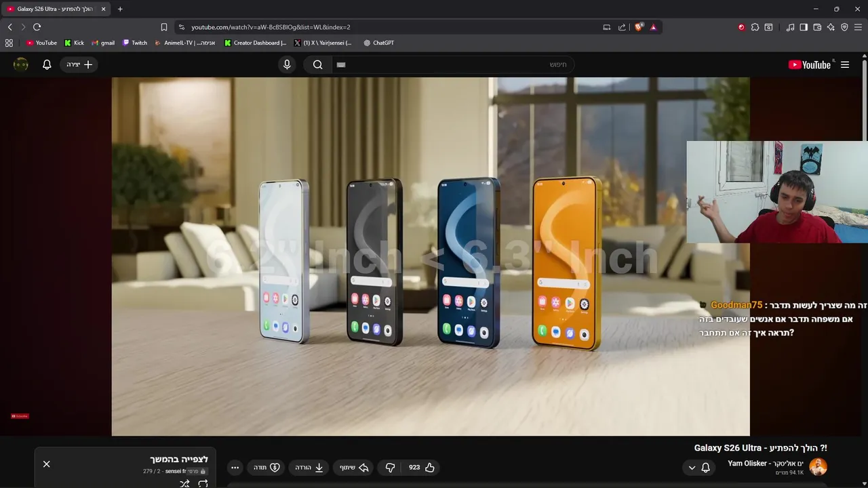Open the browser extensions puzzle icon
This screenshot has width=868, height=488.
[755, 27]
